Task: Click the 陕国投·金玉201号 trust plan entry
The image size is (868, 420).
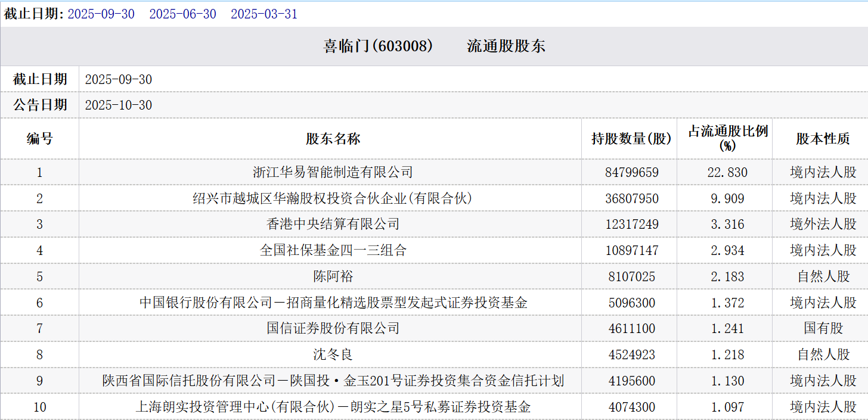Action: point(333,381)
